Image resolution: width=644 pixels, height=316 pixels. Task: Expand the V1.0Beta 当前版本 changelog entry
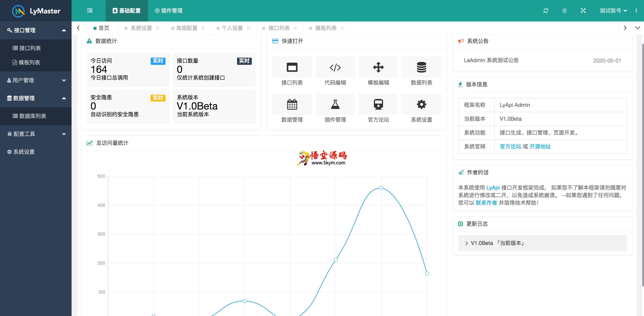click(x=542, y=243)
